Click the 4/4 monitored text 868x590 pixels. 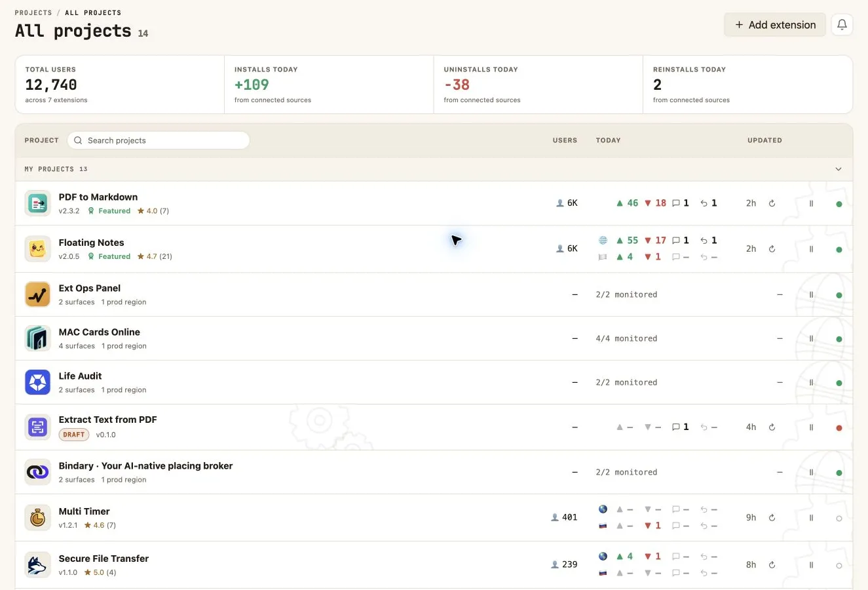626,338
